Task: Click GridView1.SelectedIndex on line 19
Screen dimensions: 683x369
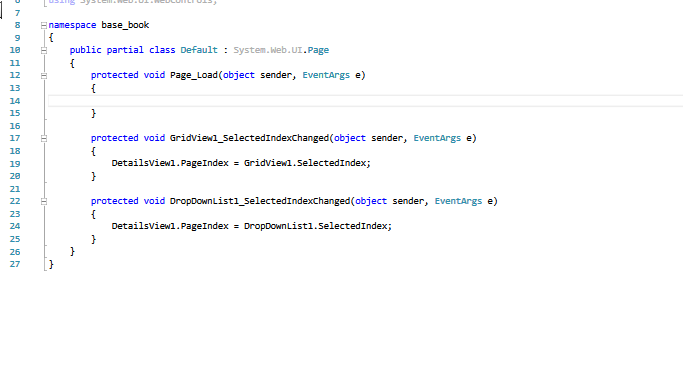Action: pos(304,163)
